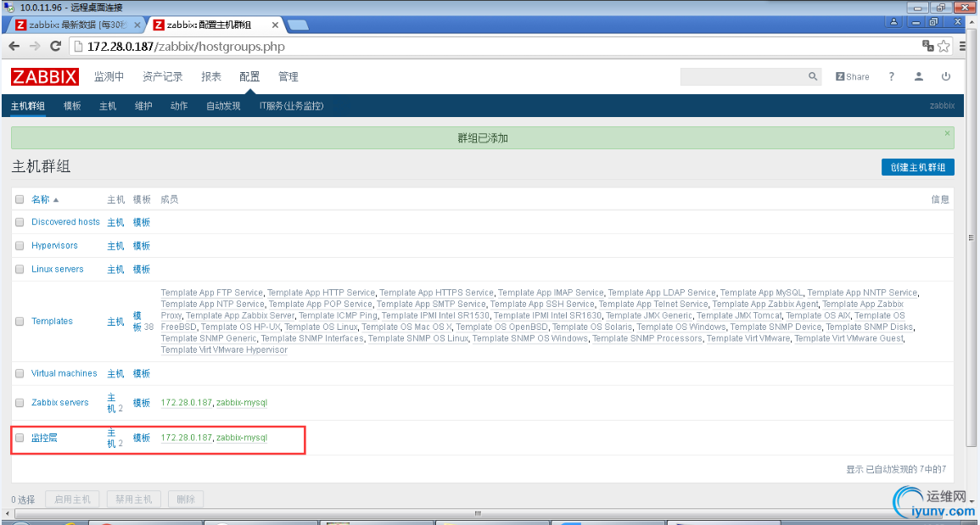
Task: Open zabbix-mysql host in the 监控层 row
Action: pos(242,438)
